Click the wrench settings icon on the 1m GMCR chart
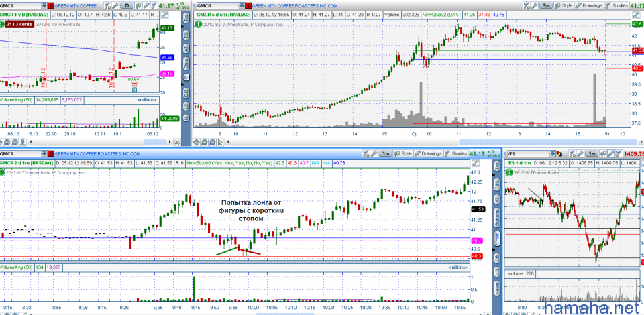Viewport: 644px width, 315px height. (374, 153)
